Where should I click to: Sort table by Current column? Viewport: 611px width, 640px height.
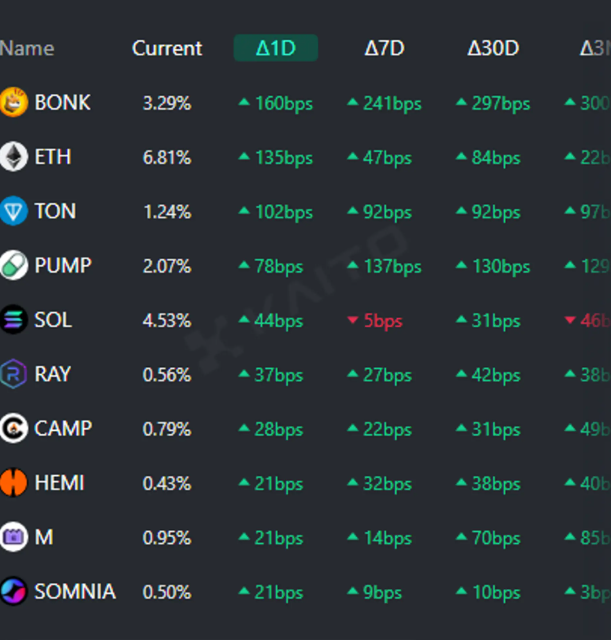[x=167, y=48]
